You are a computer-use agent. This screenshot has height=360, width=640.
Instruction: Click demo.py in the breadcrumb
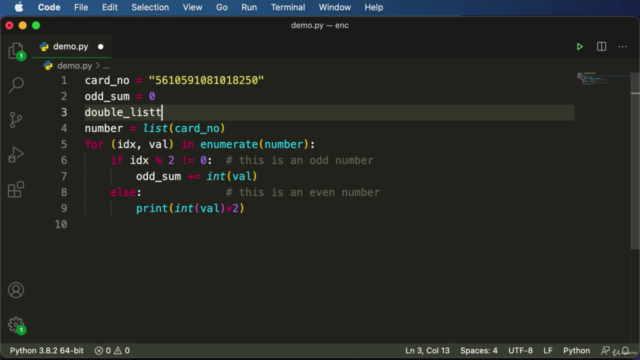75,66
